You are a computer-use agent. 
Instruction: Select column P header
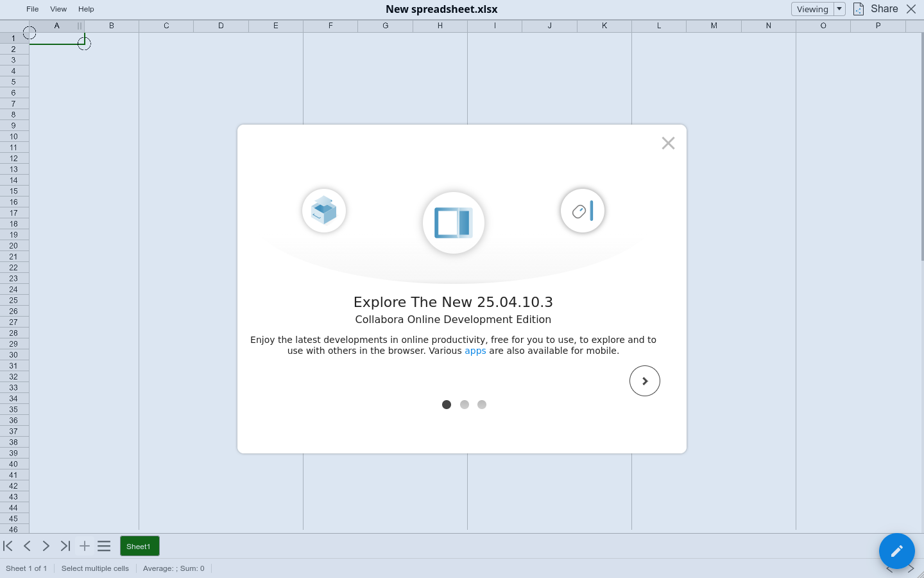[x=878, y=26]
